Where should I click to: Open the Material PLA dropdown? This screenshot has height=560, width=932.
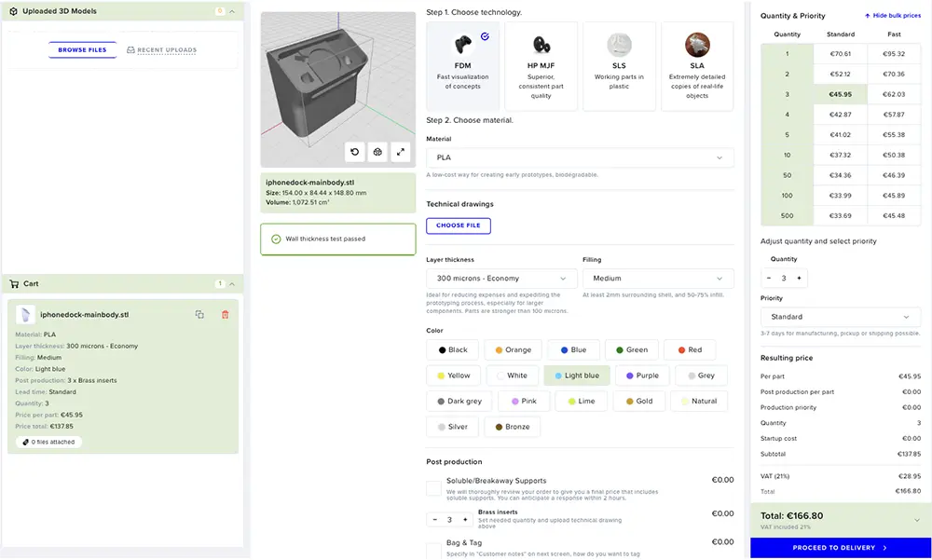(x=580, y=157)
